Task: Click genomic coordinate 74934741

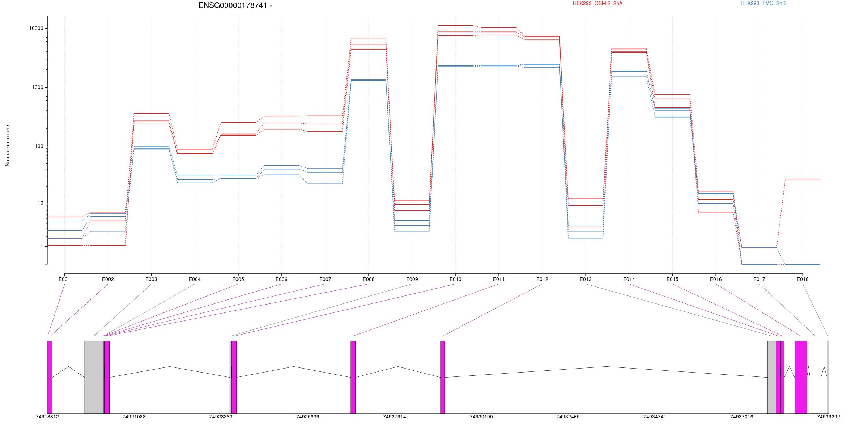Action: point(655,417)
